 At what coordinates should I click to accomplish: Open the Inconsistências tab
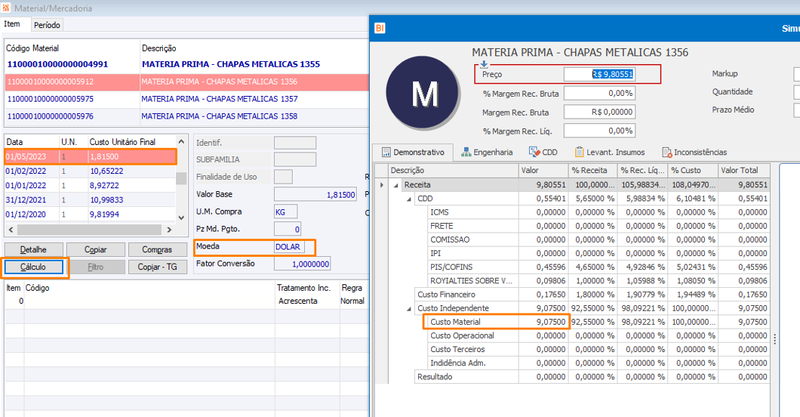[694, 152]
